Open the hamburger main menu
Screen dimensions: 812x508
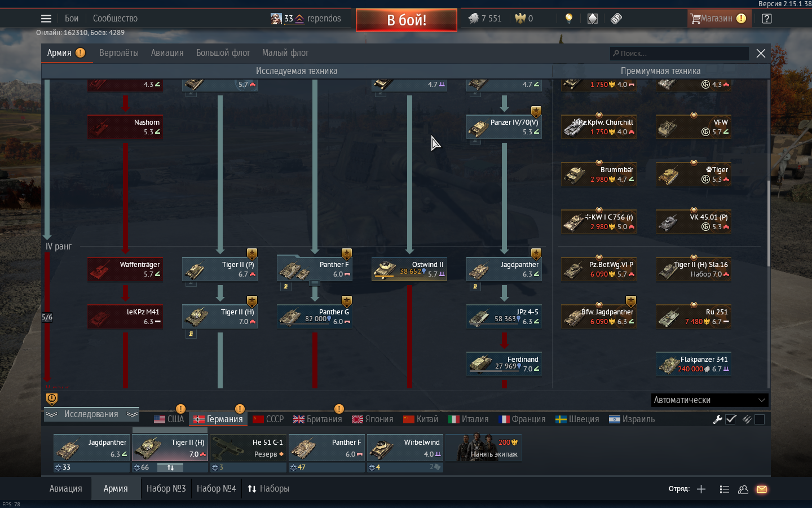point(46,19)
